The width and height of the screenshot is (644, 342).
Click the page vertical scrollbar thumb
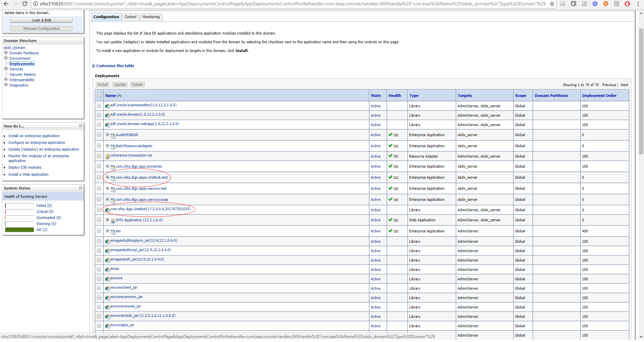[x=641, y=91]
